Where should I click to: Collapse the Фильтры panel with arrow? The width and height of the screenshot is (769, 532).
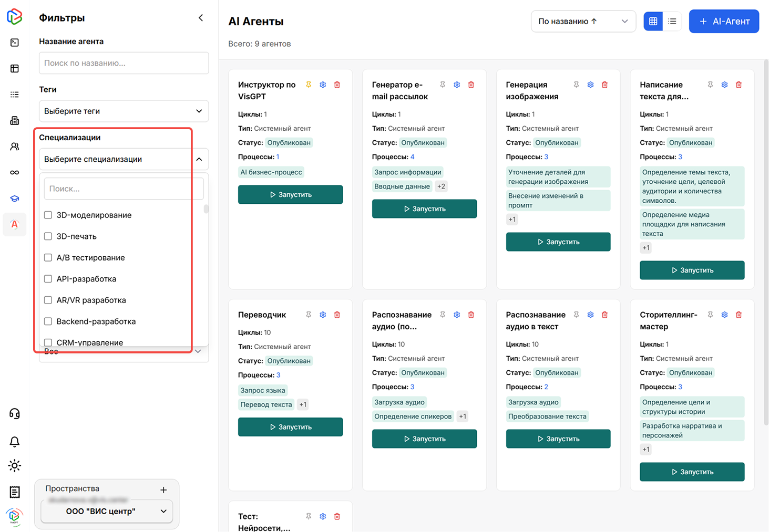(201, 18)
